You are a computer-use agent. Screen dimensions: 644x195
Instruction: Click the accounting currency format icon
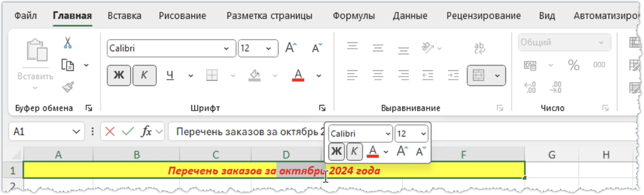point(530,66)
